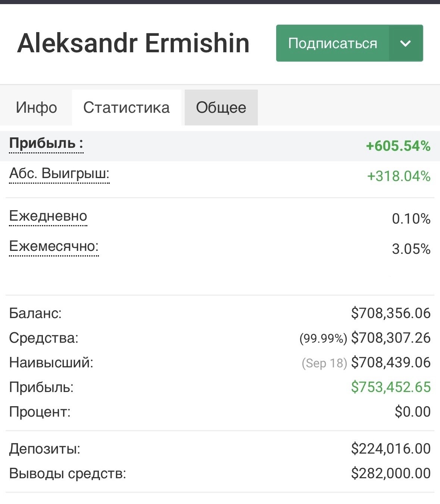Image resolution: width=440 pixels, height=504 pixels.
Task: Click the green profit amount $753,452.65
Action: 391,387
